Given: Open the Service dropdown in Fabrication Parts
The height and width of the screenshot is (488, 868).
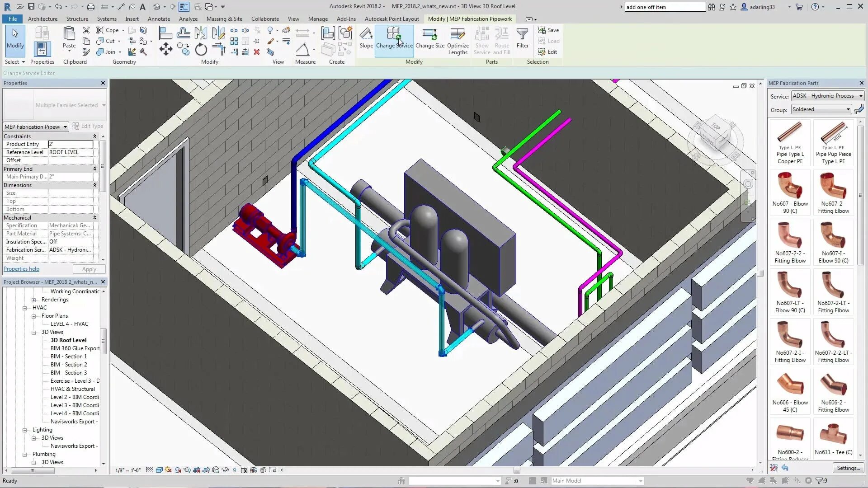Looking at the screenshot, I should pyautogui.click(x=827, y=96).
